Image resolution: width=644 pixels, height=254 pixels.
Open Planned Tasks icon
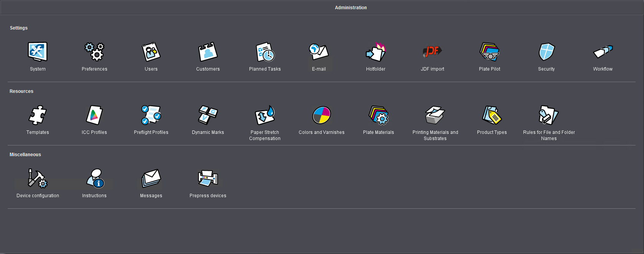[x=265, y=52]
